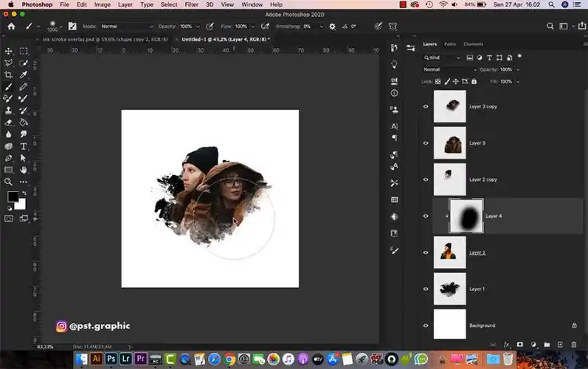Screen dimensions: 588x369
Task: Expand the Kind filter dropdown in Layers
Action: pyautogui.click(x=443, y=58)
